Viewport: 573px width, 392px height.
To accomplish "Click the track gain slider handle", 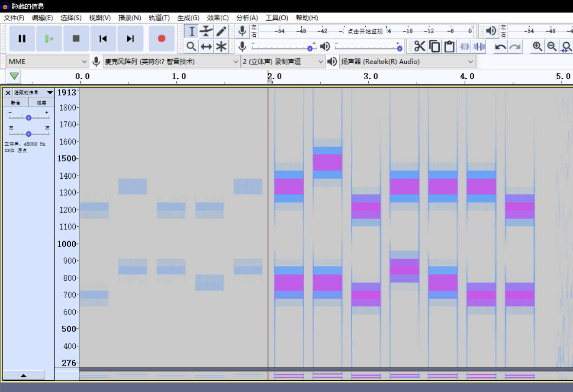I will 29,118.
